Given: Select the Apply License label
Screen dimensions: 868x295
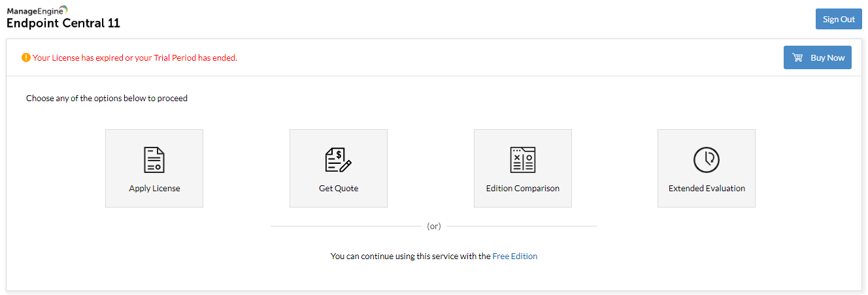Looking at the screenshot, I should pos(154,189).
